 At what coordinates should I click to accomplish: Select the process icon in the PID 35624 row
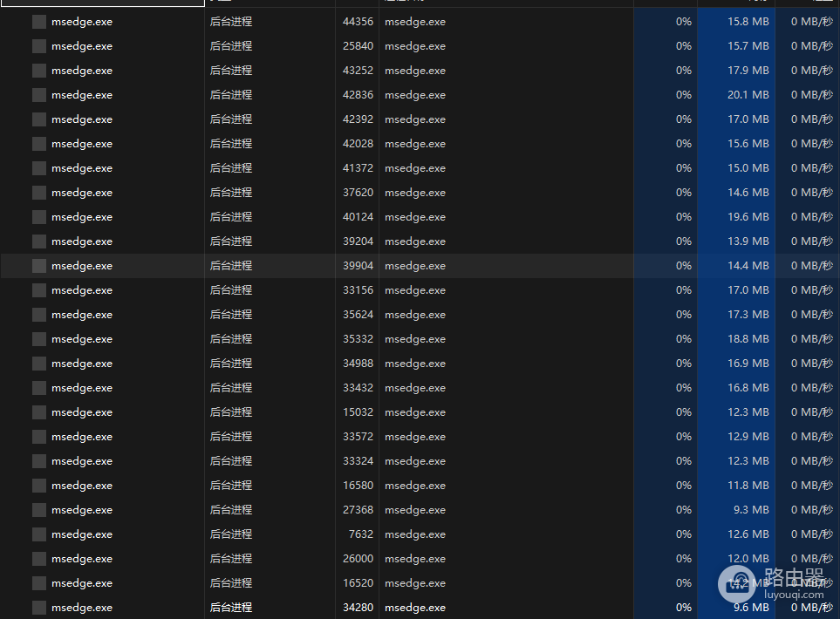(39, 315)
